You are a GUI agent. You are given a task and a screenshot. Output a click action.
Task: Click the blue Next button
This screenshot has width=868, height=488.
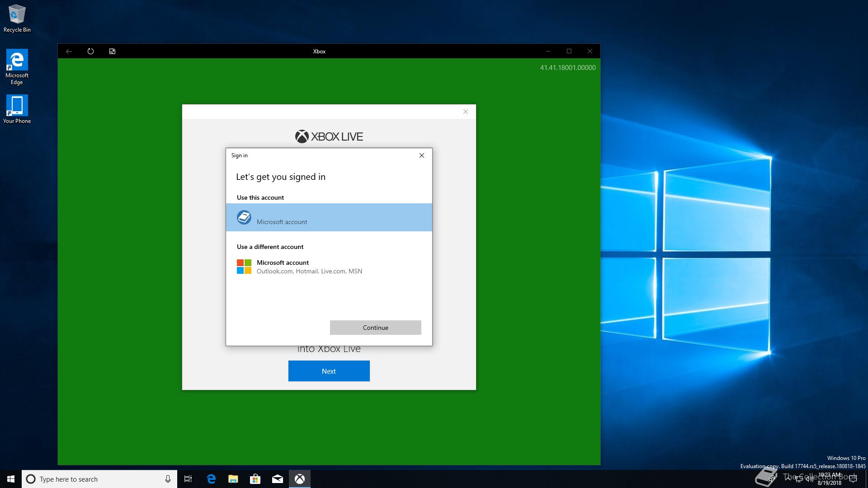pos(329,371)
